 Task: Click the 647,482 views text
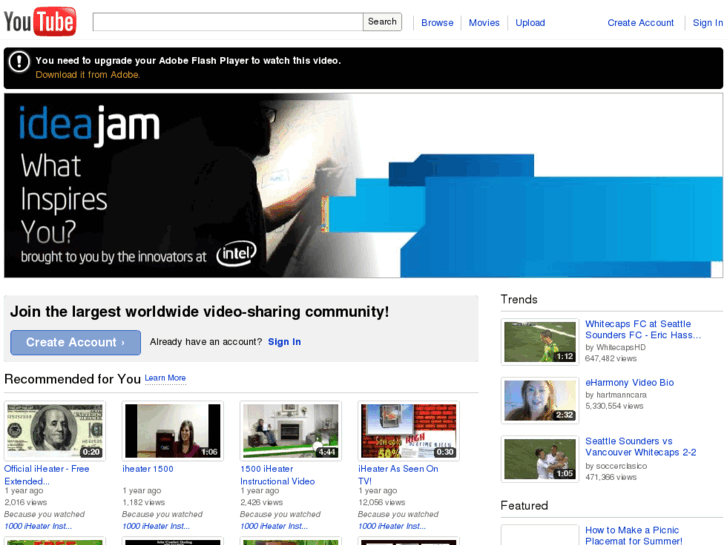point(611,359)
